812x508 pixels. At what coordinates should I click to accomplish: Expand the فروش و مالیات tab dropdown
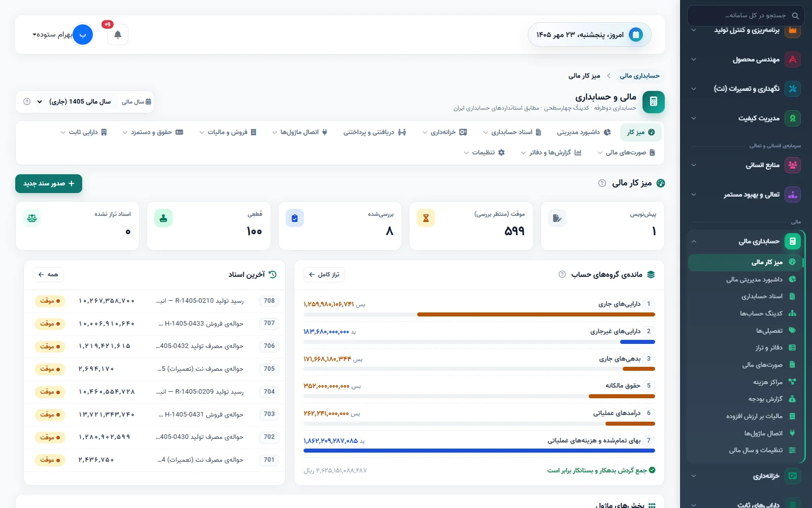click(228, 132)
